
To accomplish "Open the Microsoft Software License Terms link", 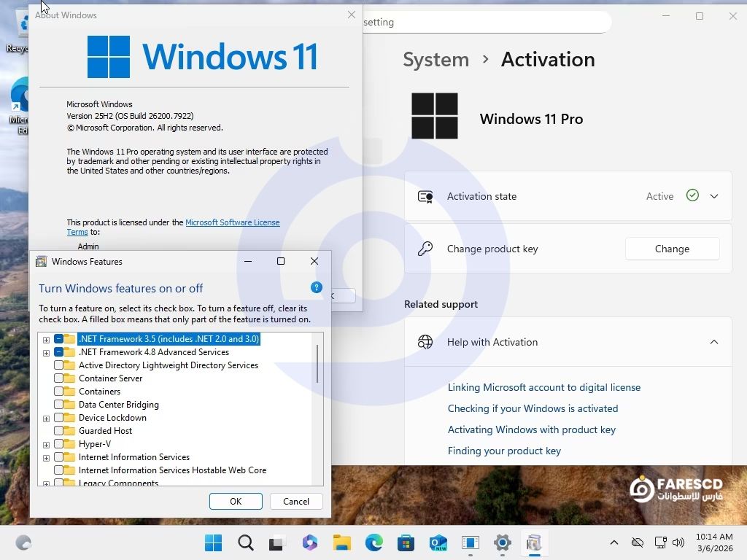I will pyautogui.click(x=232, y=222).
